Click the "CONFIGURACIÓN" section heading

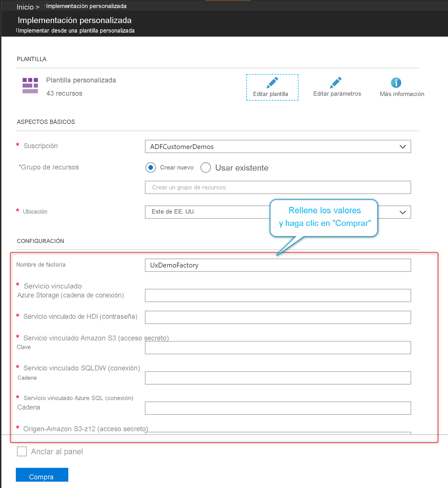[40, 241]
